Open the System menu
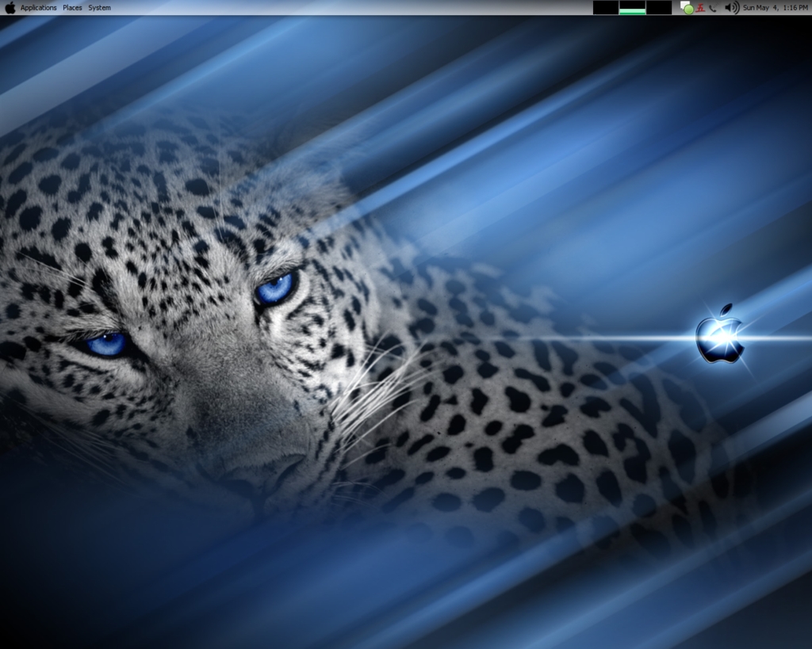The height and width of the screenshot is (649, 812). click(98, 7)
